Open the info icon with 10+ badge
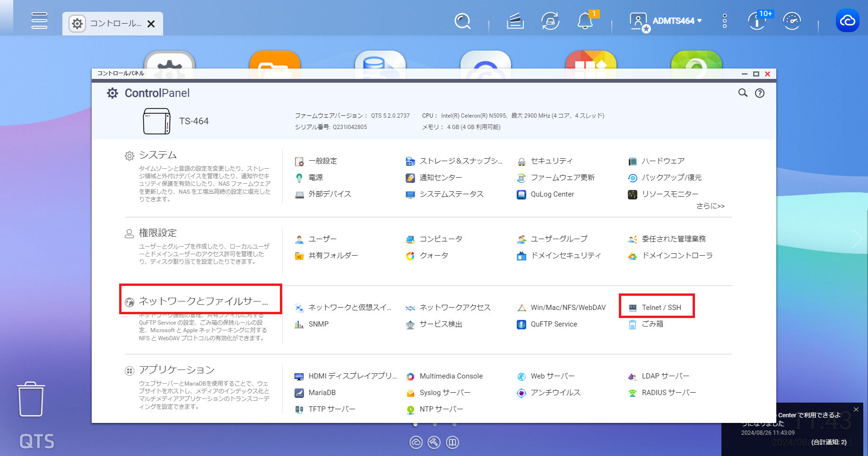 (757, 21)
